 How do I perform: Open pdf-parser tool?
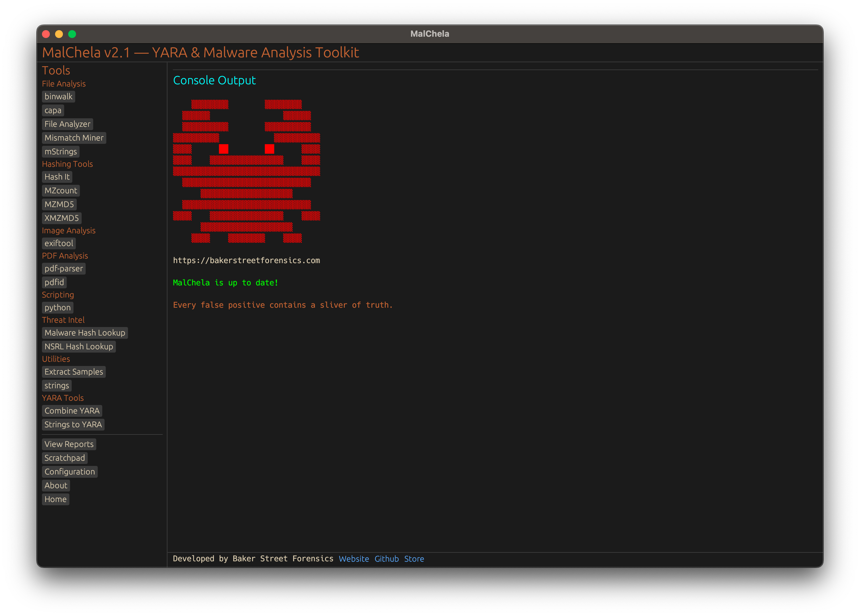point(64,268)
